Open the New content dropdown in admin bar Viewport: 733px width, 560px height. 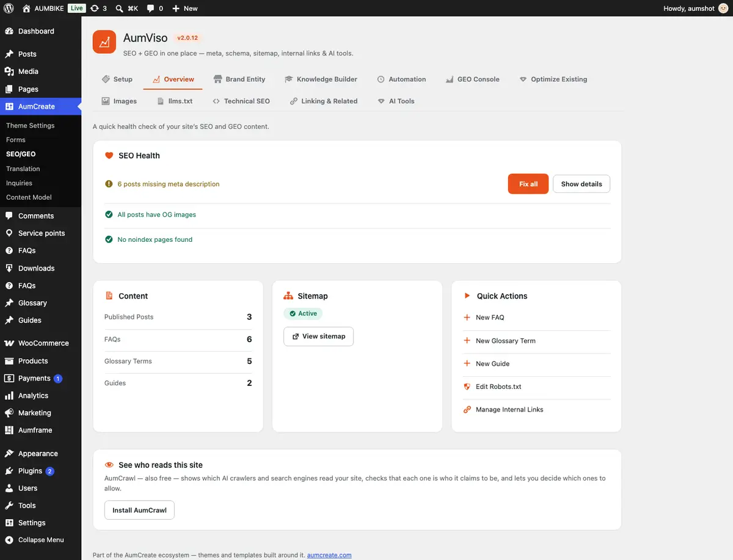(185, 9)
